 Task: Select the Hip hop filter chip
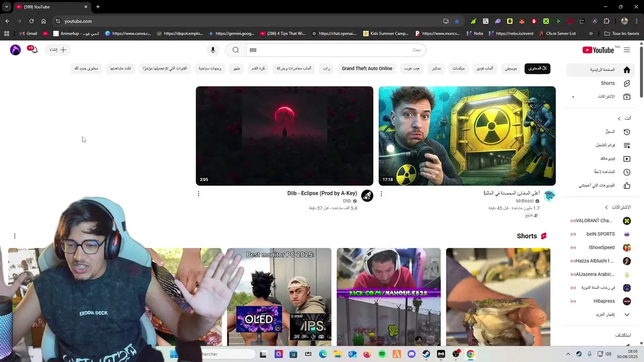point(412,68)
